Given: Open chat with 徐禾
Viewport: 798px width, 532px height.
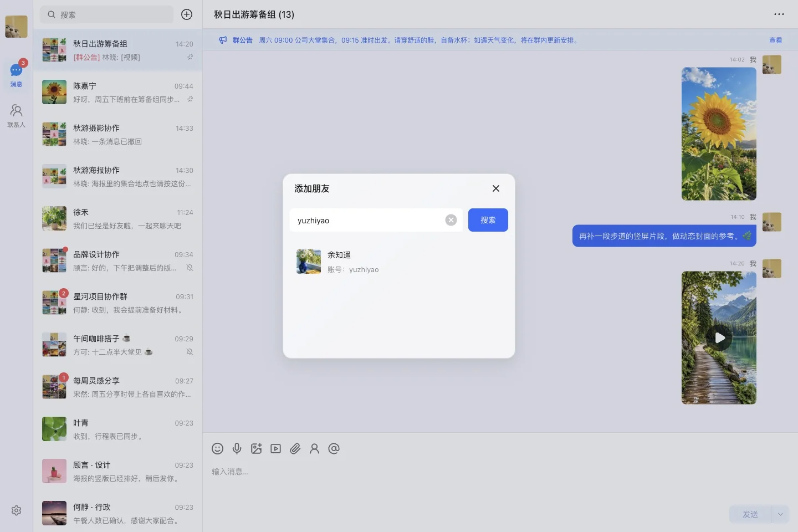Looking at the screenshot, I should [x=117, y=219].
